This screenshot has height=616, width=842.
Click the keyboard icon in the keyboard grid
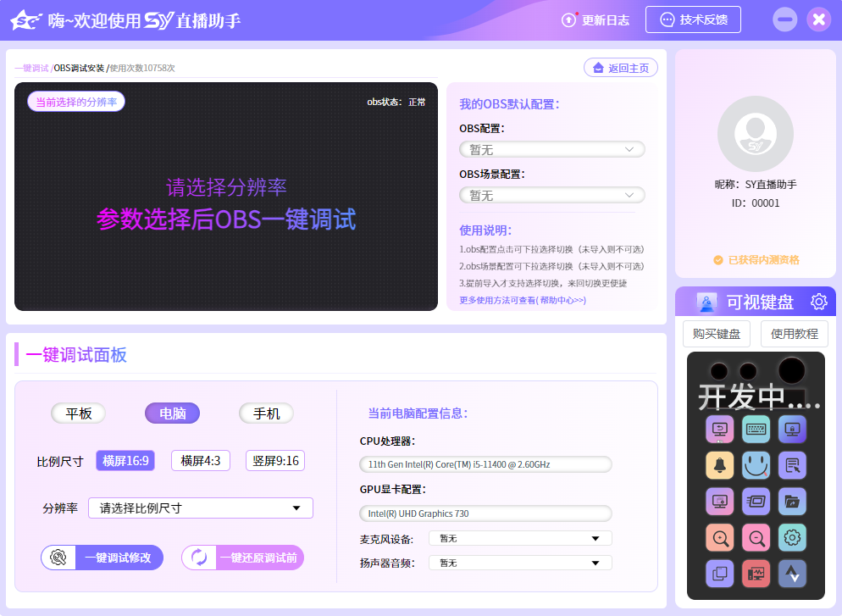(756, 428)
